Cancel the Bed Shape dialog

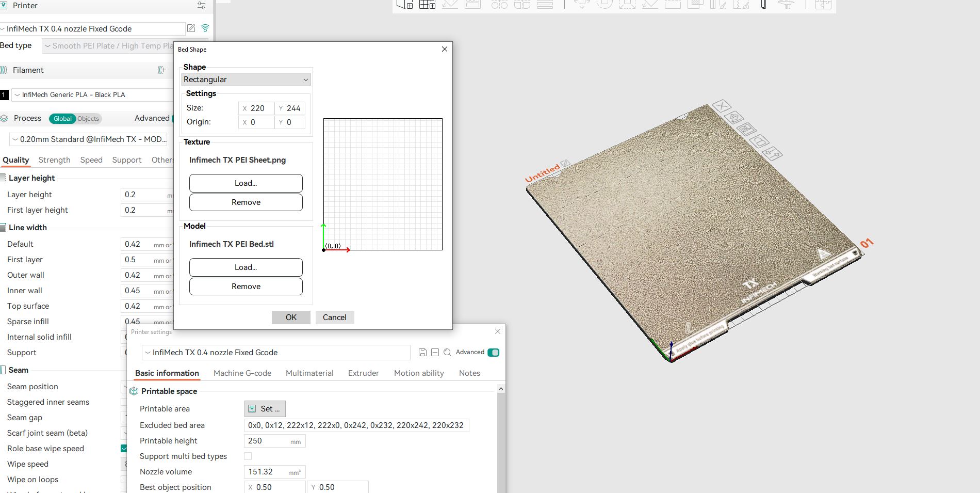335,317
